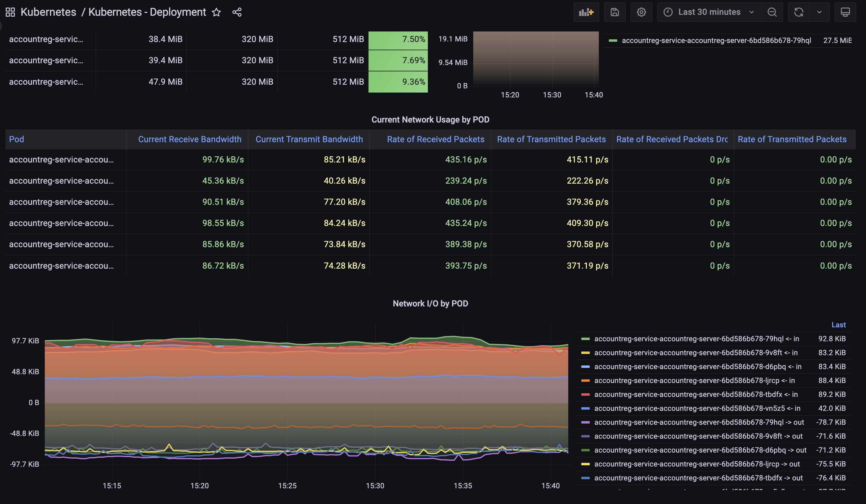Sort the table by the Pod column header
The width and height of the screenshot is (866, 504).
point(17,139)
